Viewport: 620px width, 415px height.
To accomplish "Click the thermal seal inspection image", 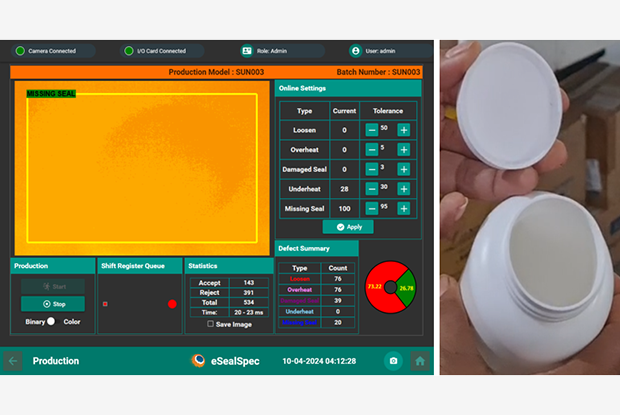I will click(142, 168).
